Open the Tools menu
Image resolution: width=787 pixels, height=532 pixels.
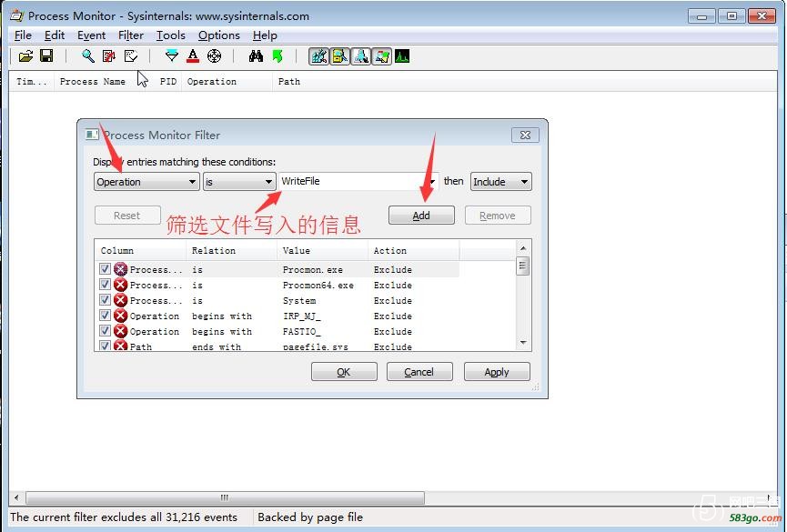[x=171, y=35]
